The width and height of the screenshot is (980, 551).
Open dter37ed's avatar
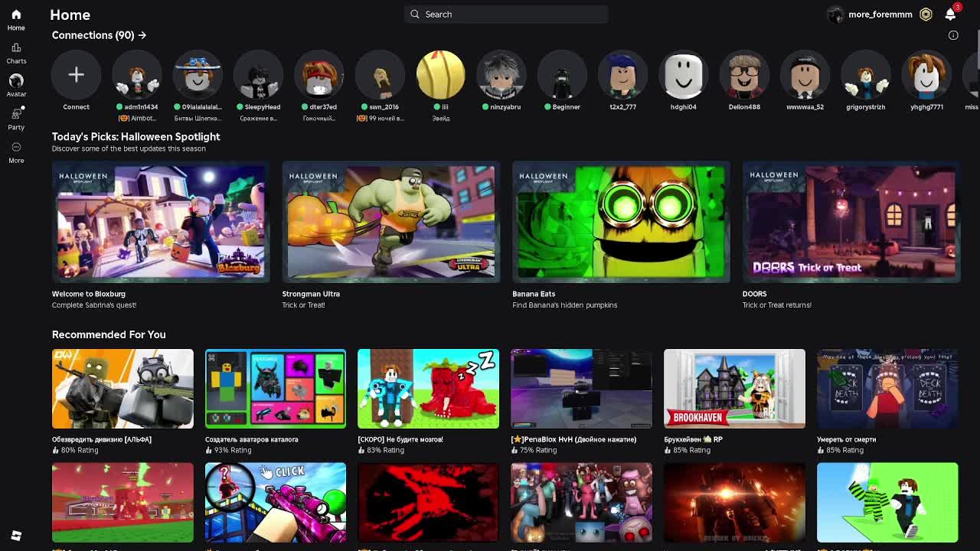[319, 75]
